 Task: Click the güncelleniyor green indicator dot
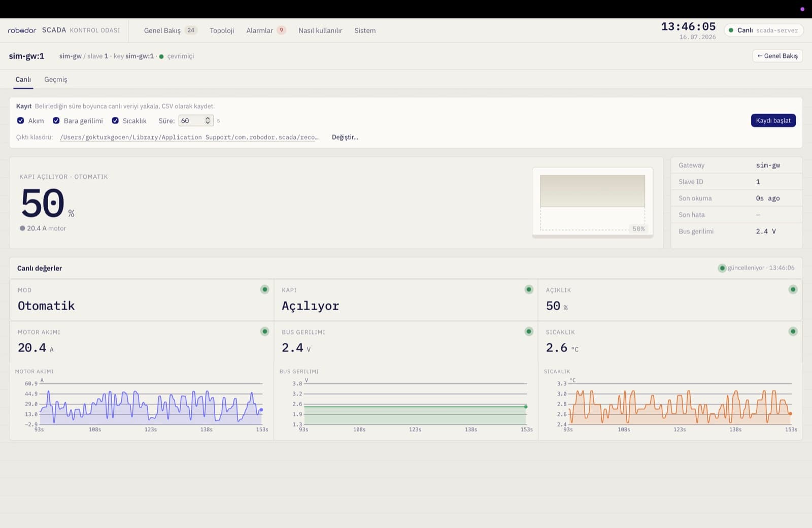(722, 268)
